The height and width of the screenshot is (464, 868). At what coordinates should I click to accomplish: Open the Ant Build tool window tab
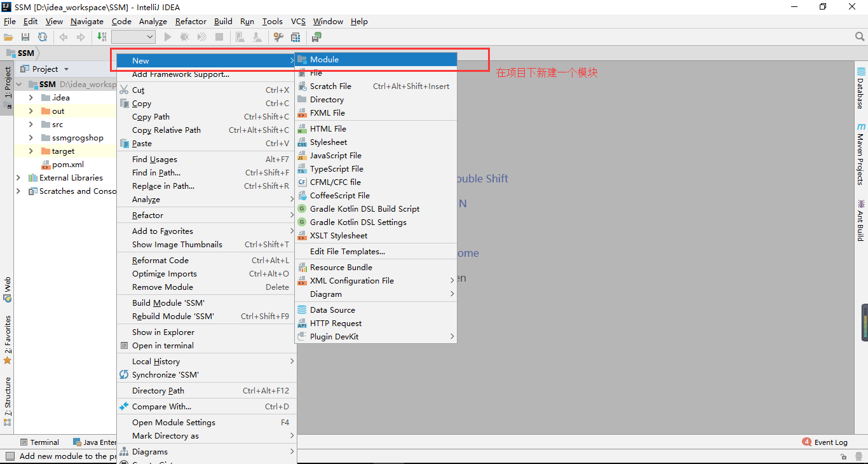pyautogui.click(x=861, y=220)
